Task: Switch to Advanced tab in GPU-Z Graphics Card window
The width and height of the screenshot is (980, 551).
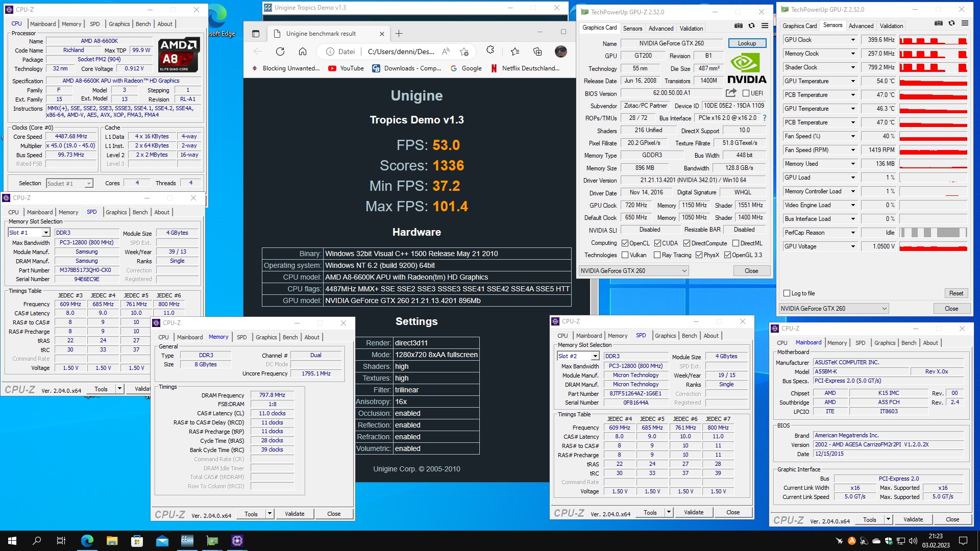Action: pyautogui.click(x=661, y=29)
